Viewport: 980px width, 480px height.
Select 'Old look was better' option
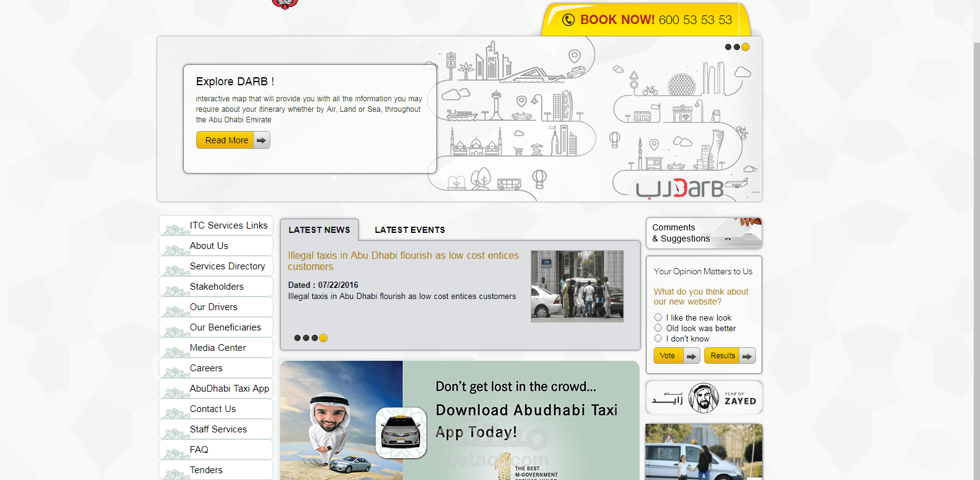coord(658,328)
